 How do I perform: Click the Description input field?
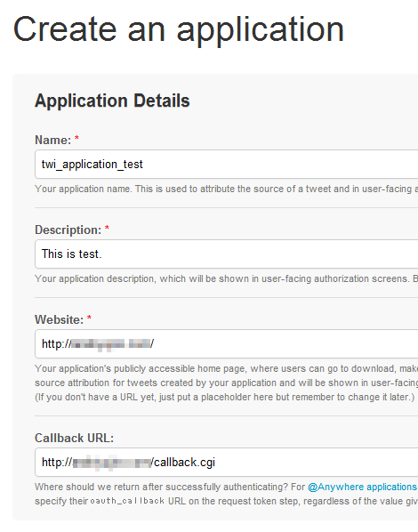(226, 254)
